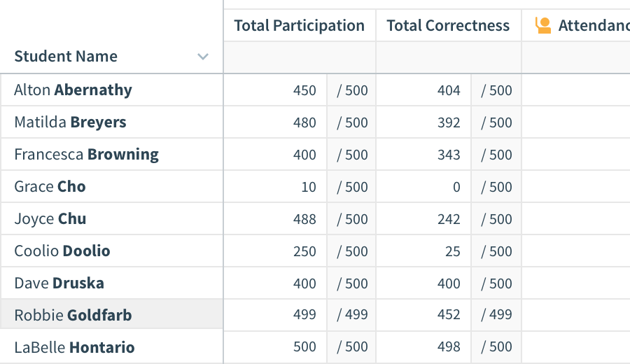This screenshot has height=364, width=630.
Task: Select the Total Participation column header
Action: click(x=300, y=25)
